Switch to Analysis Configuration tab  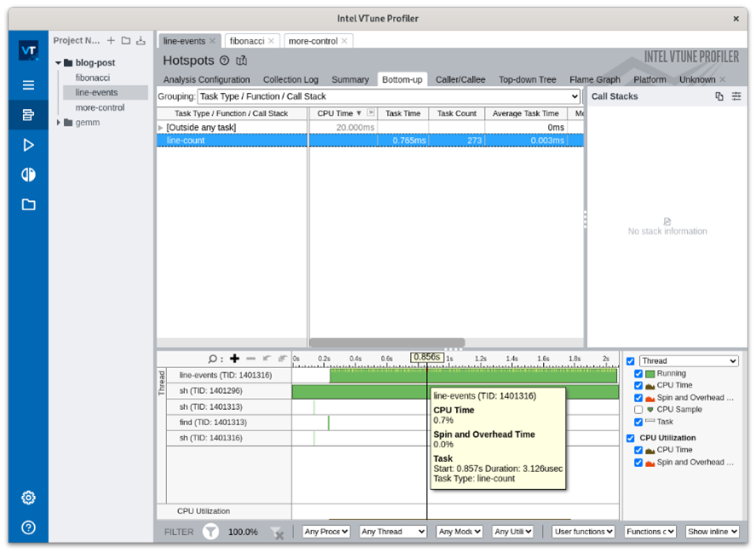tap(206, 79)
